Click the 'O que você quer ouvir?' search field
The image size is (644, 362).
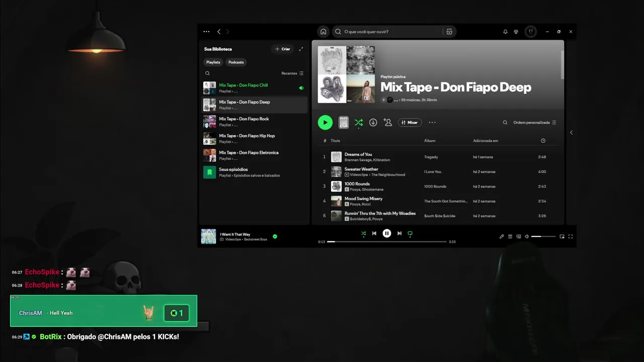(387, 32)
